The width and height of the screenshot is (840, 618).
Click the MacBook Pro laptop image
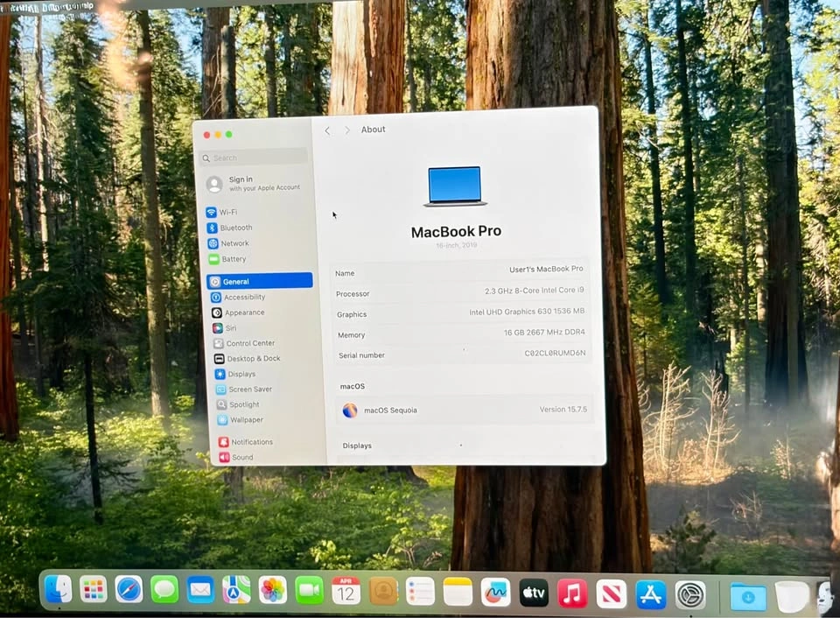(455, 186)
